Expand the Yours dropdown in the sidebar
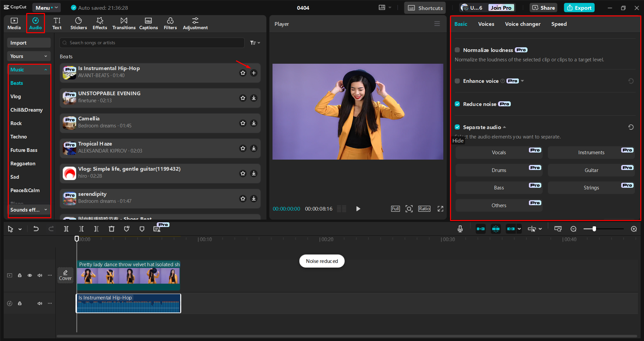The height and width of the screenshot is (341, 644). [29, 56]
